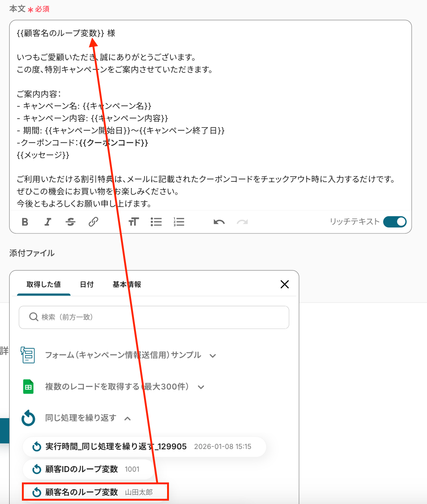Focus the 検索（前方一致） search box

click(x=154, y=317)
